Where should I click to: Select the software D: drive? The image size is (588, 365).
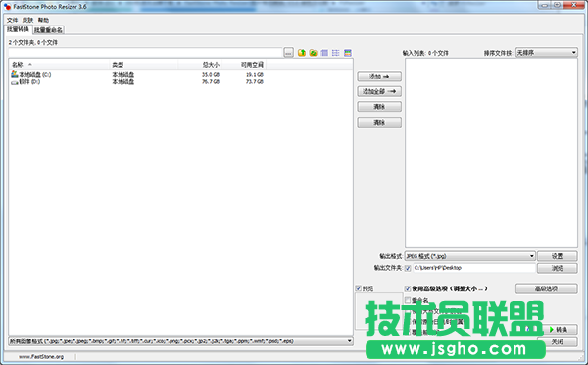25,81
